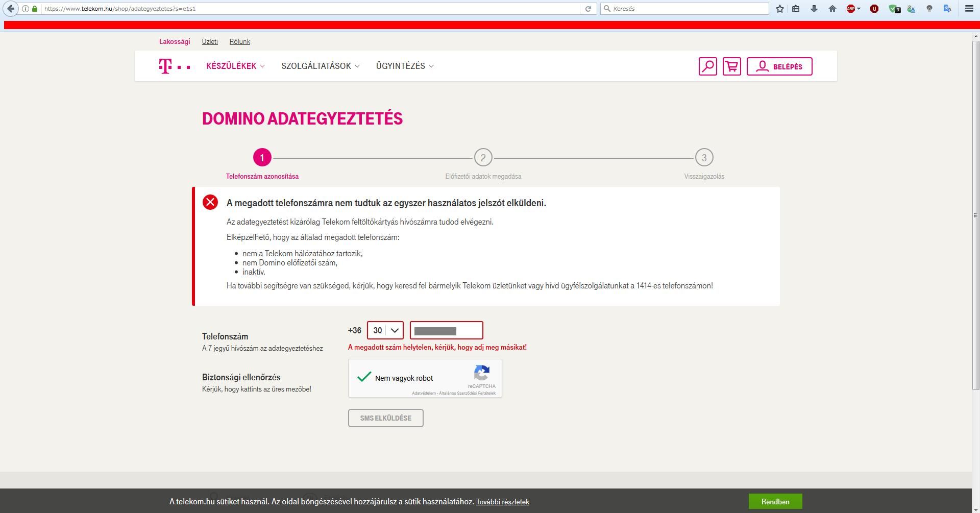
Task: Open the Firefox hamburger menu
Action: (969, 9)
